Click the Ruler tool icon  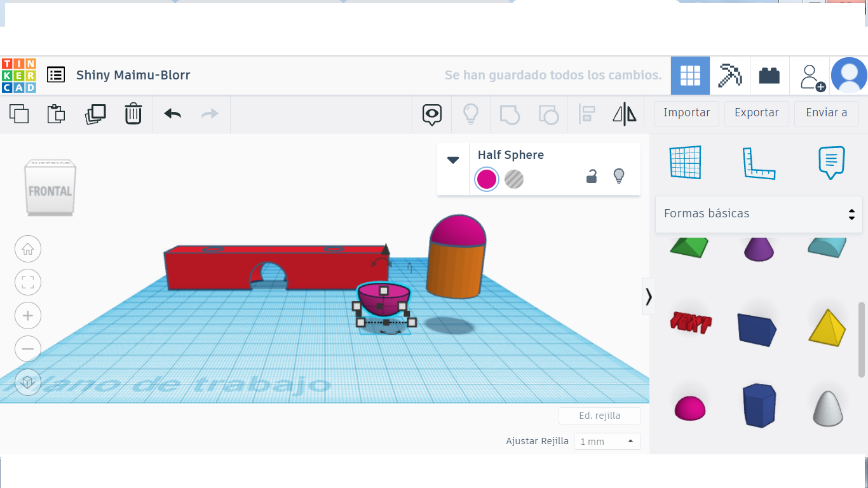point(759,163)
